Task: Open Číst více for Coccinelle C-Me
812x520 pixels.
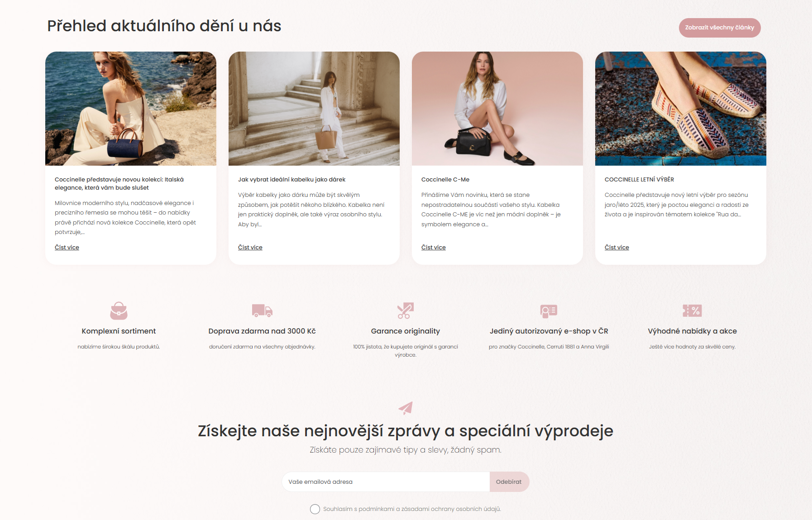Action: pyautogui.click(x=434, y=248)
